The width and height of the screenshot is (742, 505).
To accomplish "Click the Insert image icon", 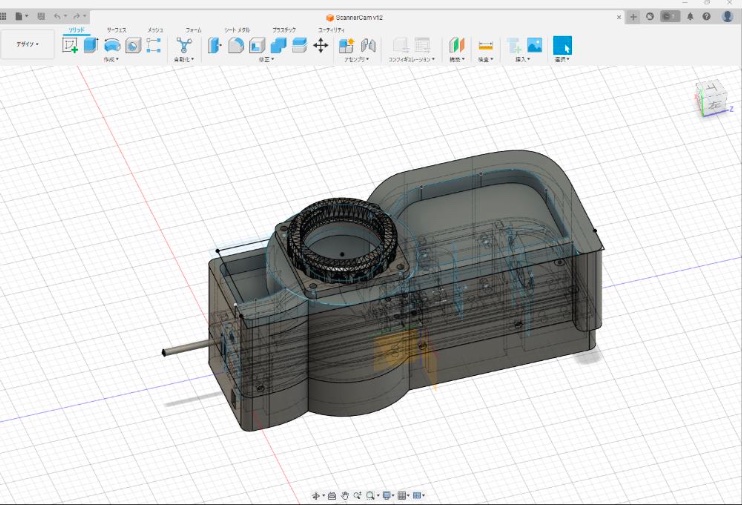I will click(534, 45).
